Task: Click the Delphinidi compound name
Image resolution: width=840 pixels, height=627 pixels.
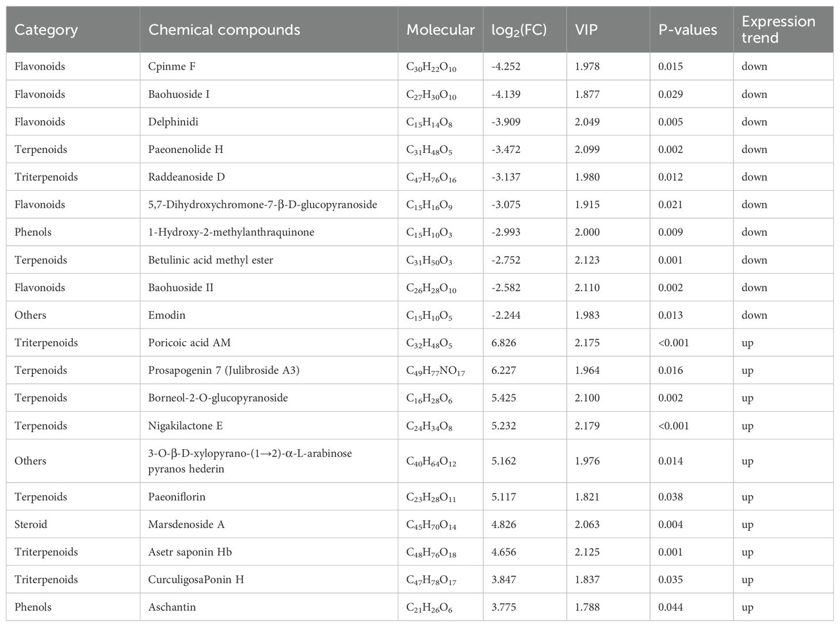Action: coord(173,122)
